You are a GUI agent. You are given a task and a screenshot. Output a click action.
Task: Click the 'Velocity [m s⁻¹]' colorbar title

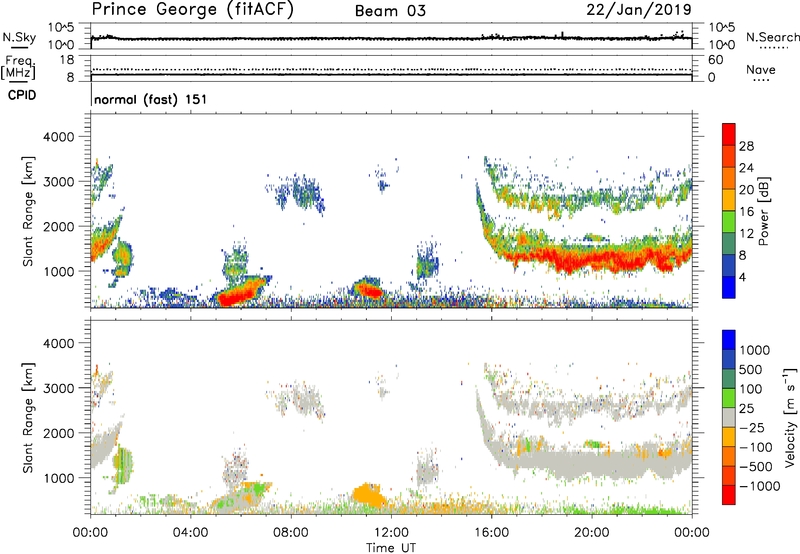pos(790,417)
